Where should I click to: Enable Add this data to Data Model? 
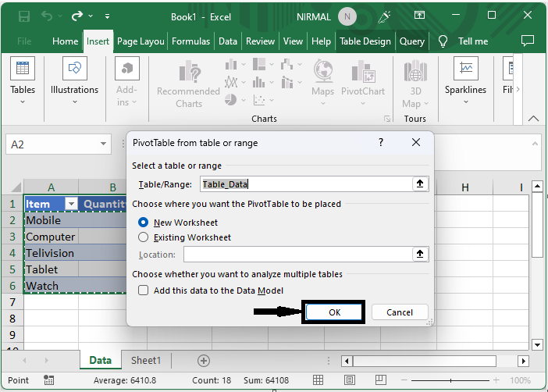pyautogui.click(x=143, y=290)
